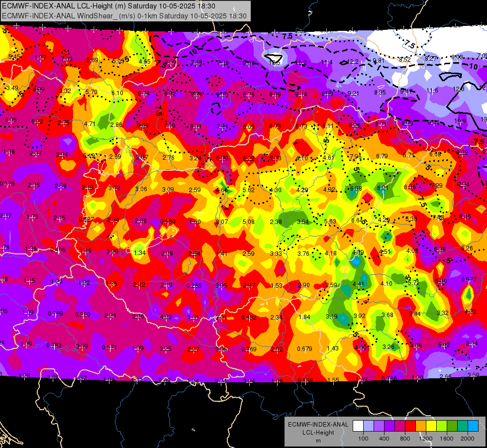Click legend title 'ECMWF-INDEX-ANAL'
Viewport: 487px width, 448px height.
tap(318, 425)
